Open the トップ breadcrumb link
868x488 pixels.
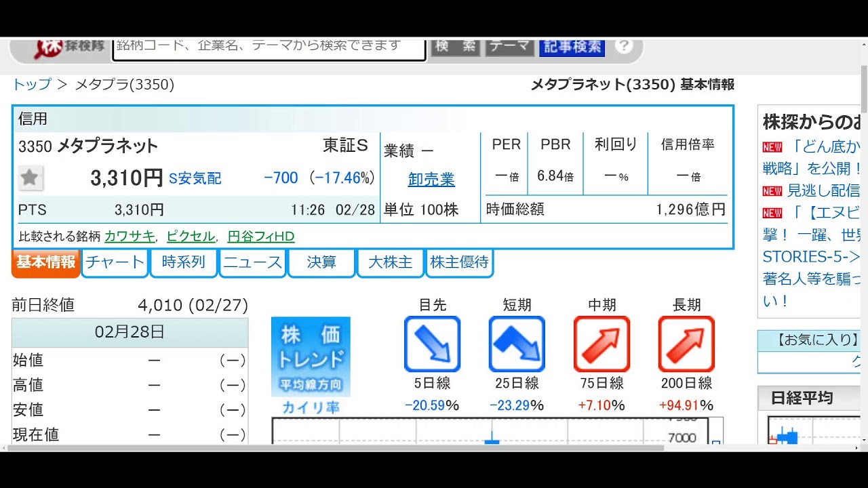coord(32,84)
